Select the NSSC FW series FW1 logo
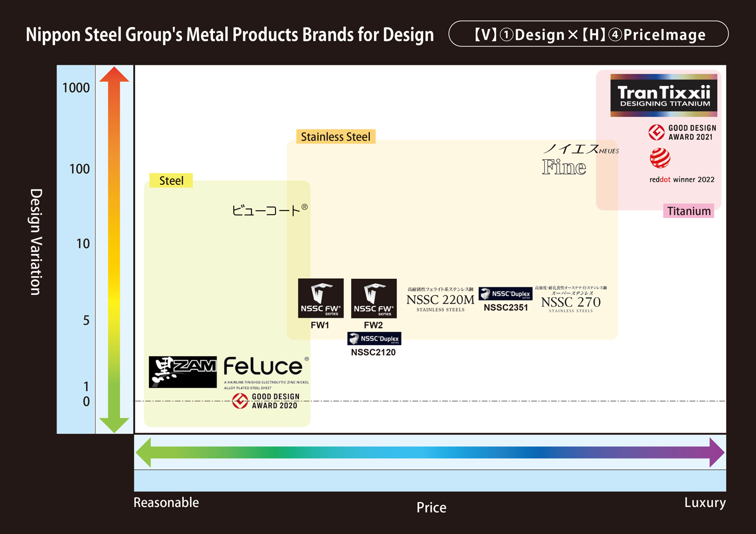This screenshot has height=534, width=756. pos(321,298)
